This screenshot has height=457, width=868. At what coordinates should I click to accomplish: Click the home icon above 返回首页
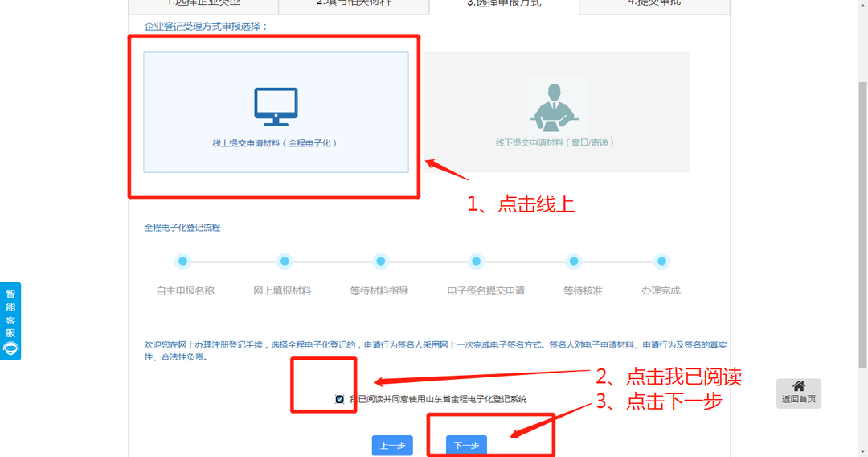pos(798,386)
